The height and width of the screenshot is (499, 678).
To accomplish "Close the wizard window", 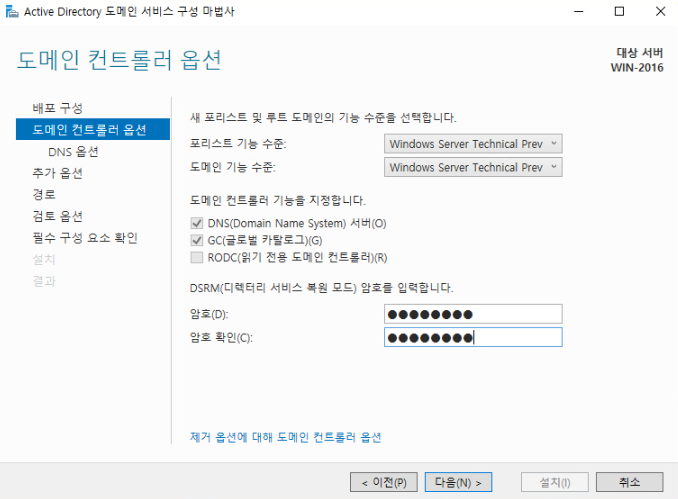I will click(x=660, y=12).
